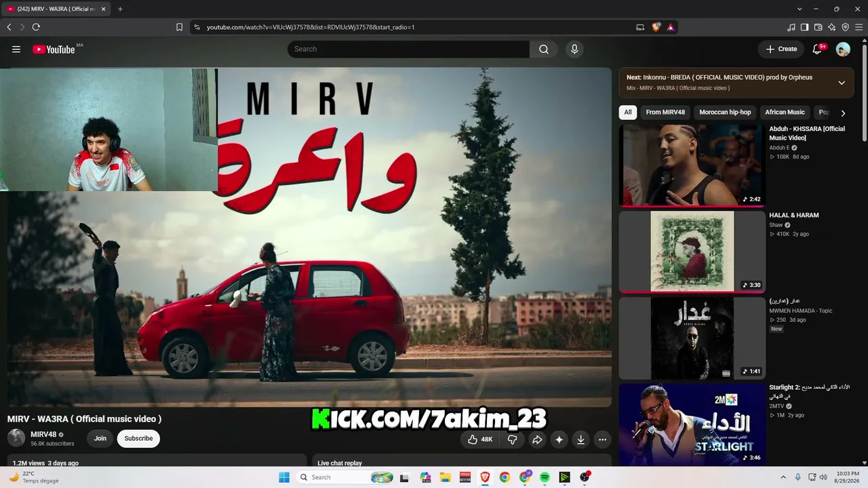The image size is (868, 488).
Task: Go back using the browser back arrow
Action: click(9, 27)
